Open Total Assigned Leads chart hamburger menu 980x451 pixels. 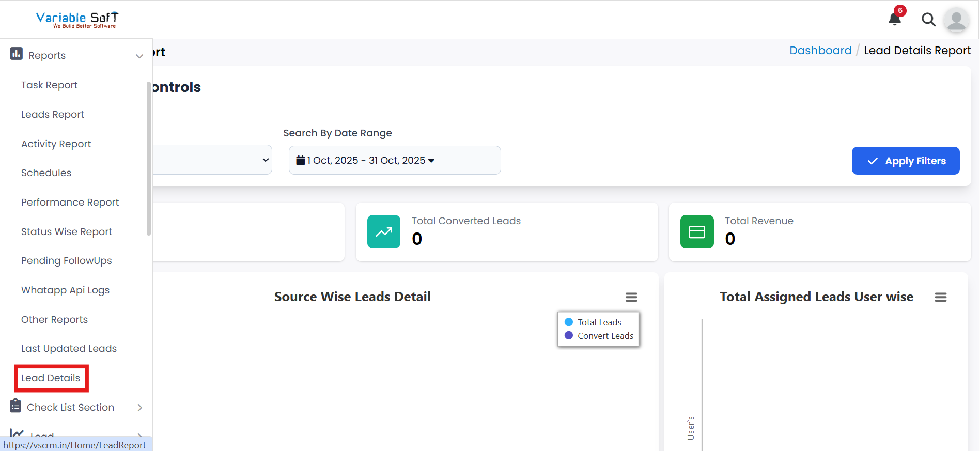coord(941,297)
